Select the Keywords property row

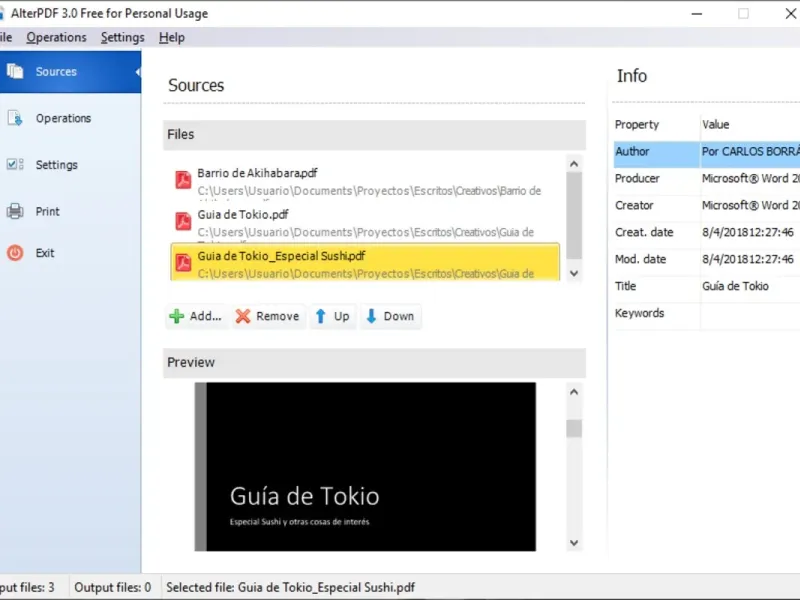click(x=707, y=313)
